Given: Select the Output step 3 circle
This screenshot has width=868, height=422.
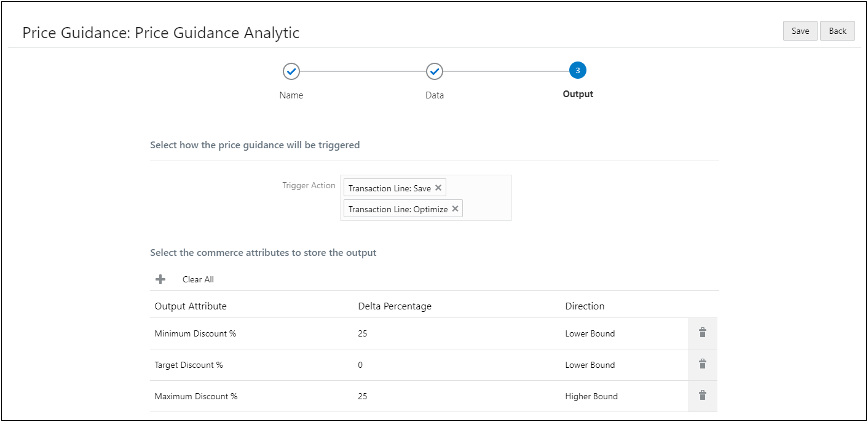Looking at the screenshot, I should [578, 71].
